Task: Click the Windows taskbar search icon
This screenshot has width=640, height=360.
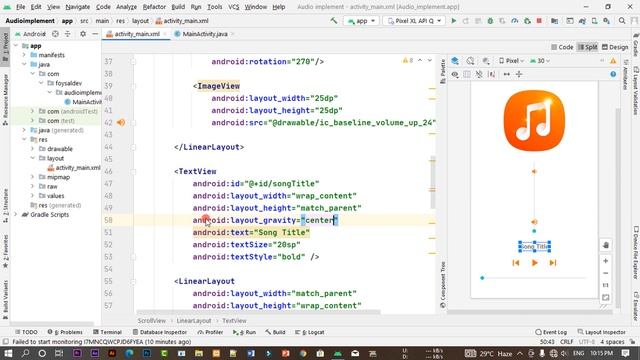Action: point(25,353)
